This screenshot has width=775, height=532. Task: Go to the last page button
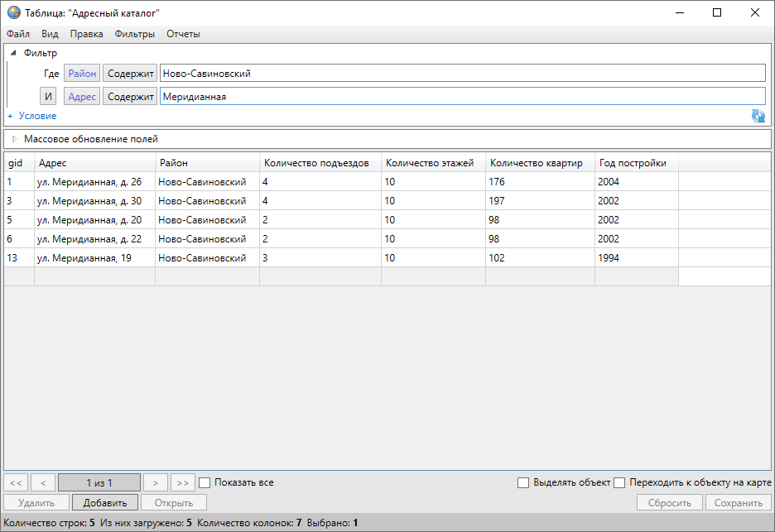pos(182,482)
